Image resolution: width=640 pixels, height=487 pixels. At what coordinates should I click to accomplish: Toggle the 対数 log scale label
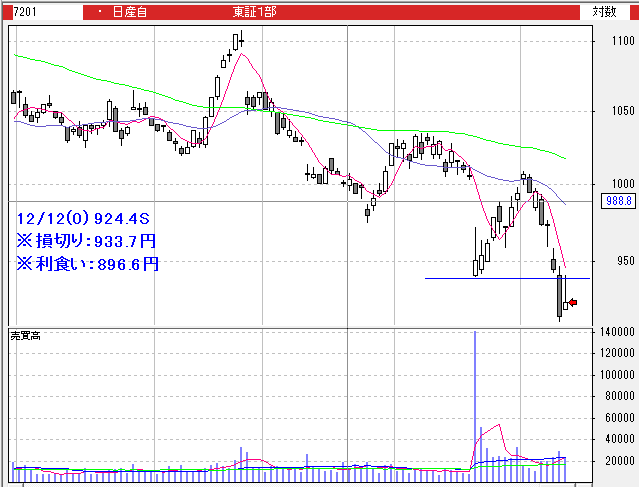605,12
